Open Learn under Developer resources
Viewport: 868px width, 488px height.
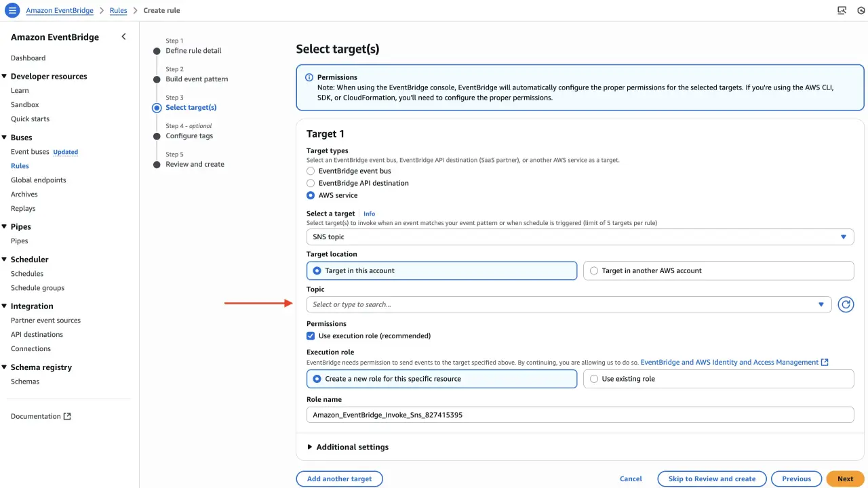click(x=20, y=91)
